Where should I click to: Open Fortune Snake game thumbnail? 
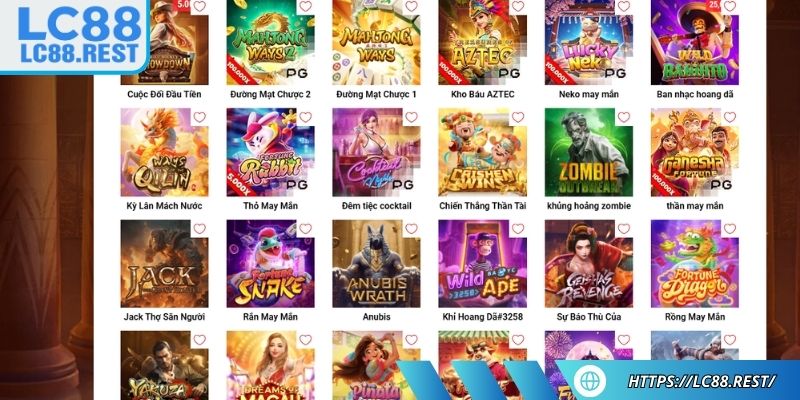(x=270, y=264)
